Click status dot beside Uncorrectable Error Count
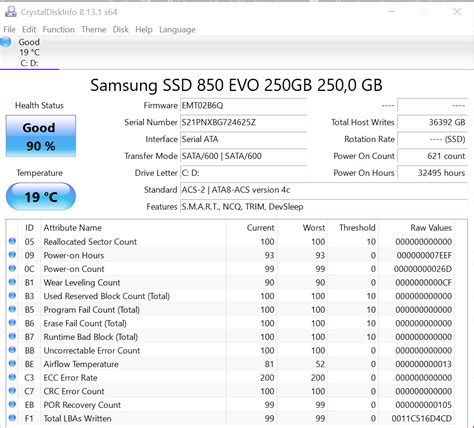Image resolution: width=474 pixels, height=428 pixels. [x=12, y=350]
